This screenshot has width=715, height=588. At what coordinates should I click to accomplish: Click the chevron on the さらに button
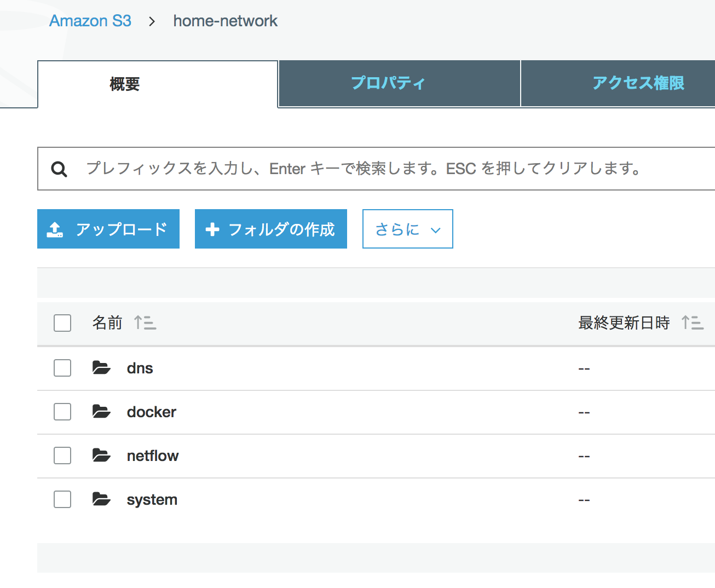(435, 229)
